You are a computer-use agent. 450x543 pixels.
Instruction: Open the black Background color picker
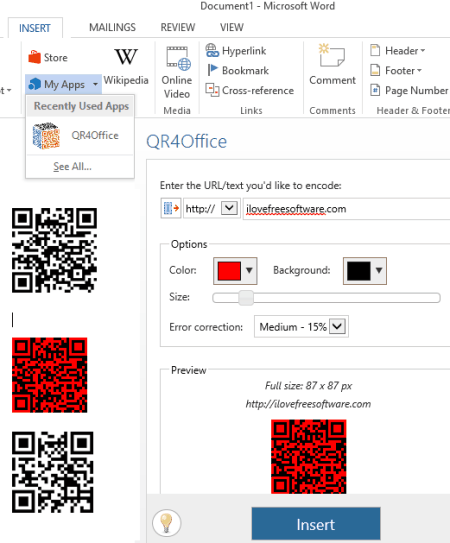(365, 271)
